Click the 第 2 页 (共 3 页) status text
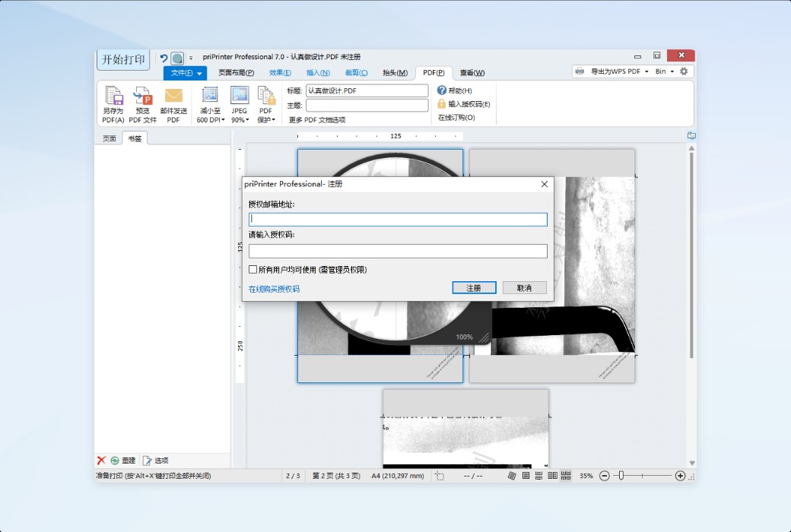The image size is (791, 532). [x=336, y=476]
